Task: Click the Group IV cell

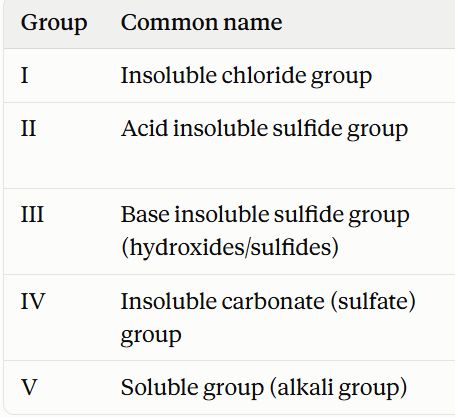Action: (x=33, y=301)
